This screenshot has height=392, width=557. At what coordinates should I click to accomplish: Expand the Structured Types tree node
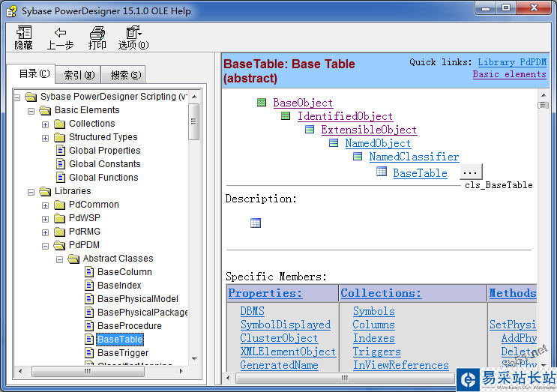[x=45, y=138]
